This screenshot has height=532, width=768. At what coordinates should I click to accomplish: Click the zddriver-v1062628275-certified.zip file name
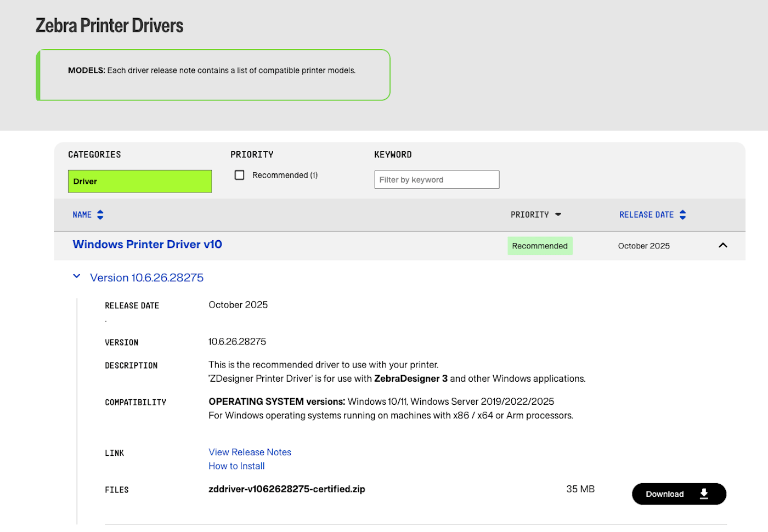coord(287,489)
